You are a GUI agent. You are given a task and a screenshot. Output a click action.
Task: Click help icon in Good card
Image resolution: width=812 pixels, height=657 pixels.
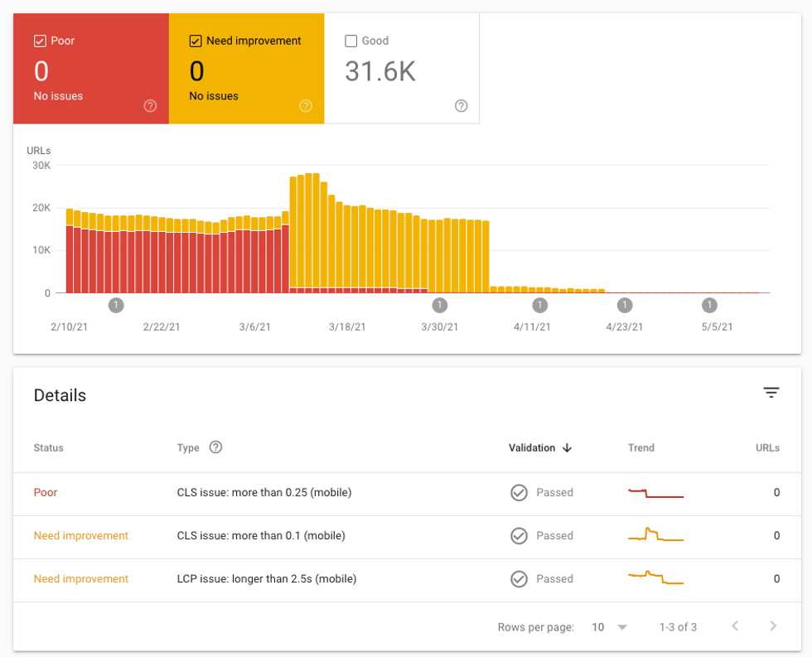click(462, 106)
